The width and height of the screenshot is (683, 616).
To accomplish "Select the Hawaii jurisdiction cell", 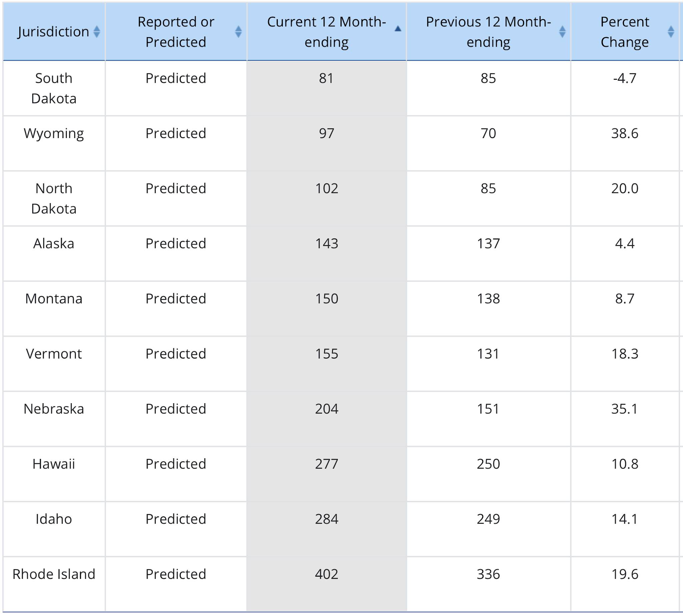I will coord(54,474).
